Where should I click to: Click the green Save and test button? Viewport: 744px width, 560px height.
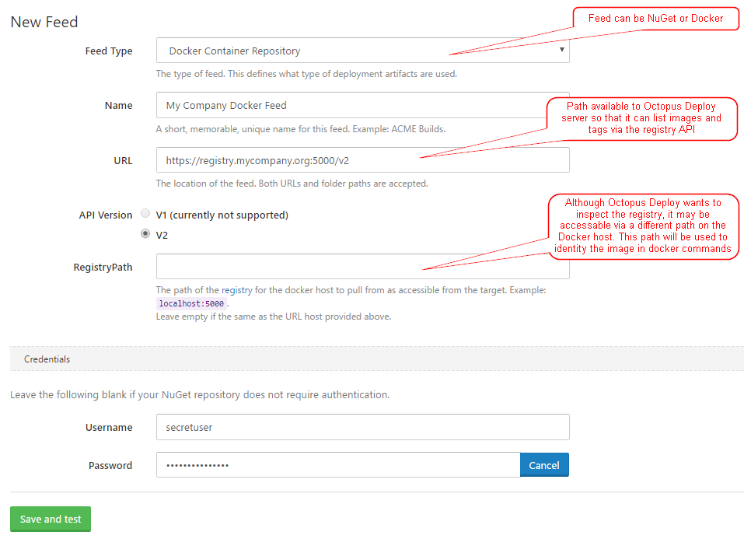pyautogui.click(x=51, y=519)
